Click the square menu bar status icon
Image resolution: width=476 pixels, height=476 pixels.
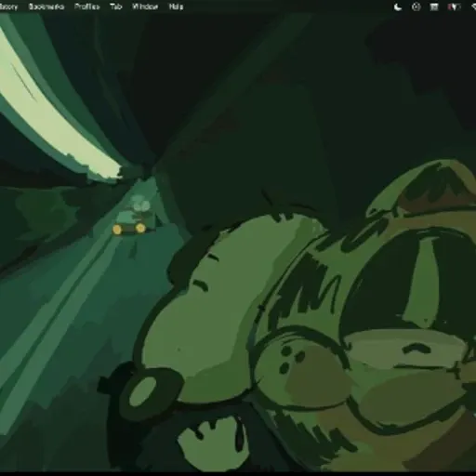coord(434,7)
